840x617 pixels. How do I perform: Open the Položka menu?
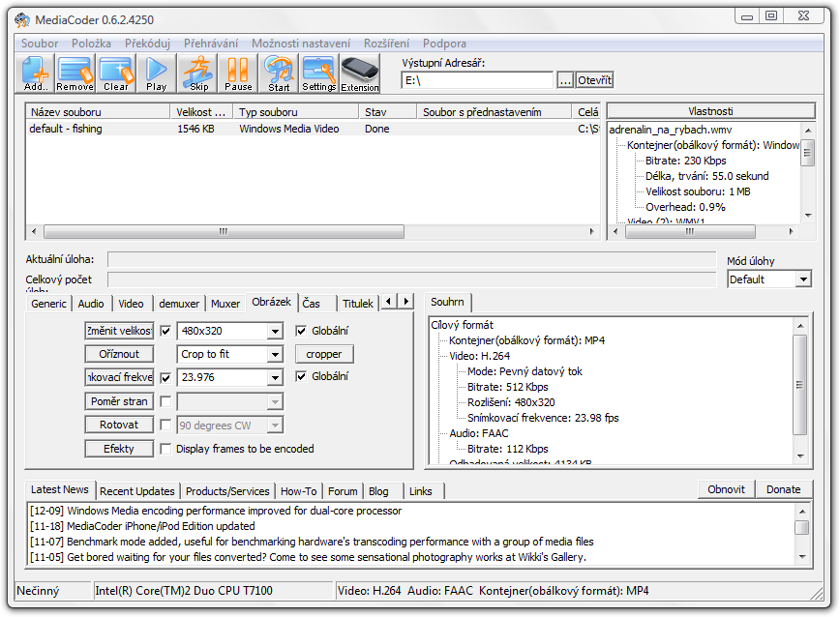91,44
